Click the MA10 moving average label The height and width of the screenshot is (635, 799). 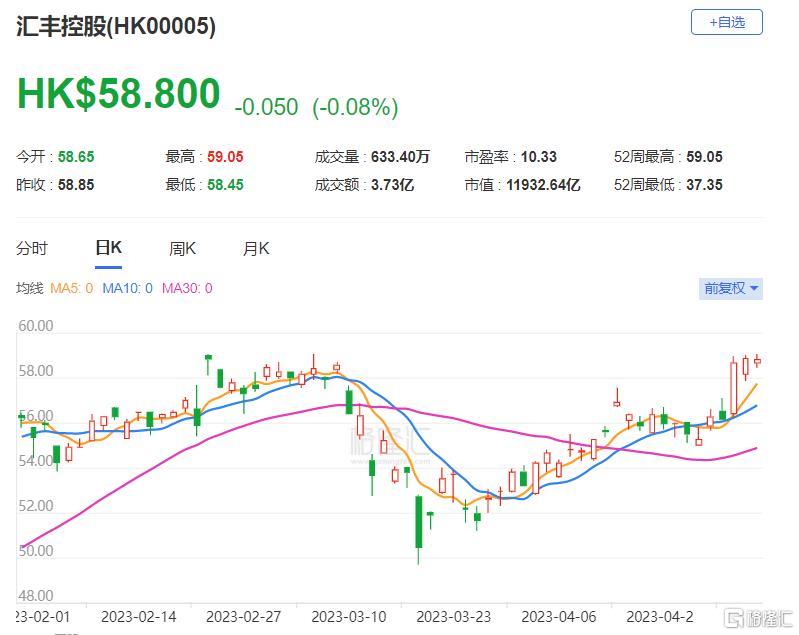[127, 288]
